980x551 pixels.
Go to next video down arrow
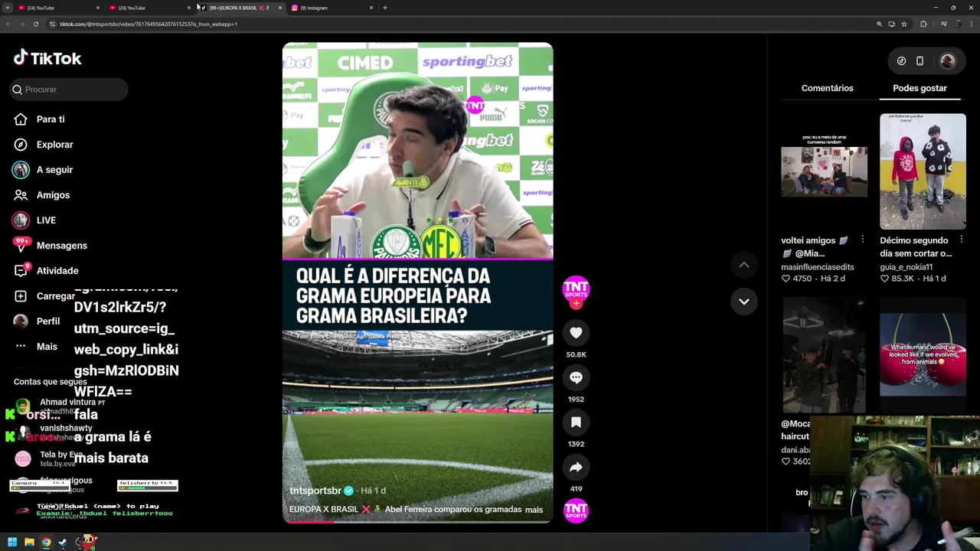743,302
